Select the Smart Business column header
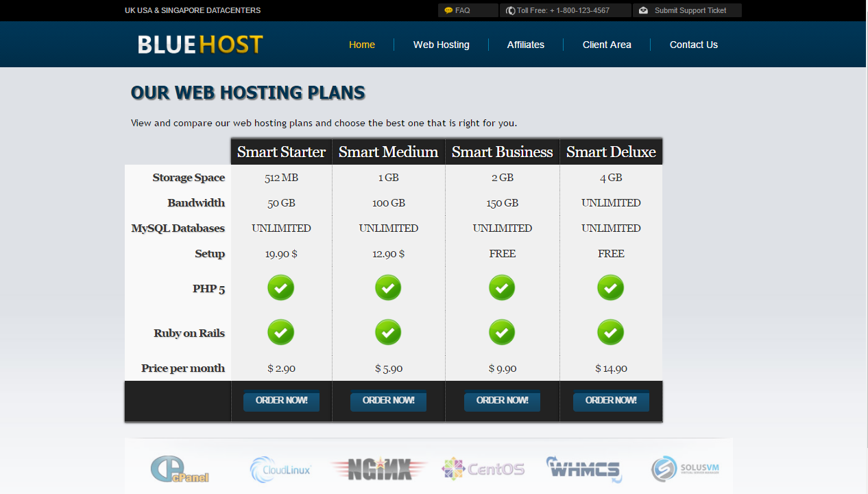 point(502,152)
